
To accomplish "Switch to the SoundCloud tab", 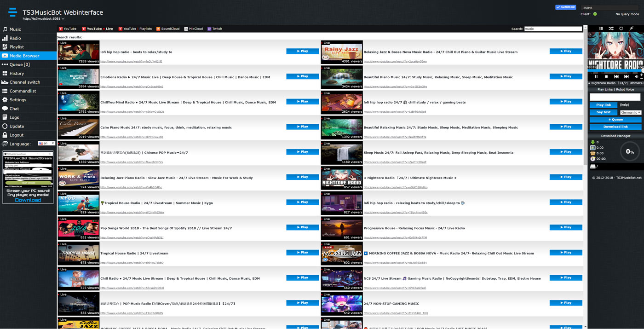I will (x=168, y=29).
